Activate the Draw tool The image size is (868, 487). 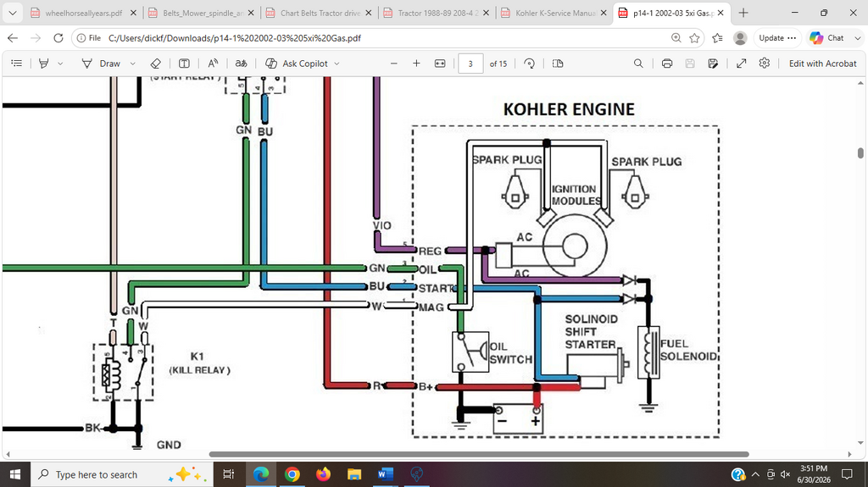pos(102,64)
